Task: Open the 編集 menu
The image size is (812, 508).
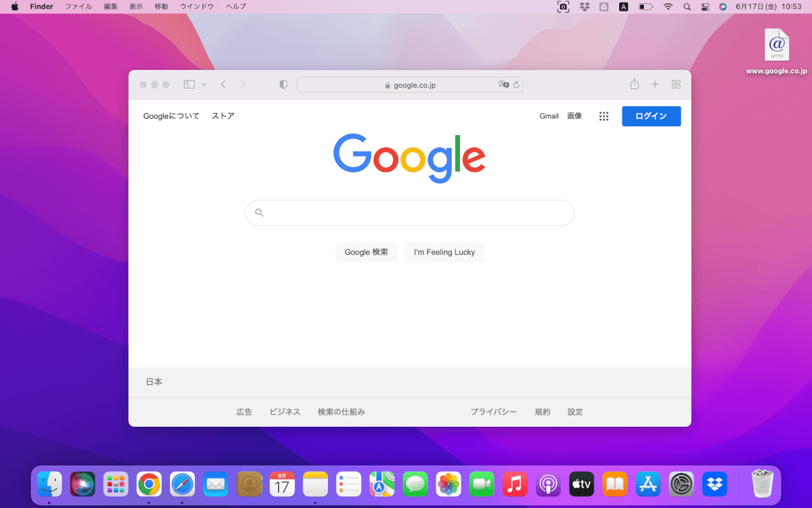Action: [x=111, y=6]
